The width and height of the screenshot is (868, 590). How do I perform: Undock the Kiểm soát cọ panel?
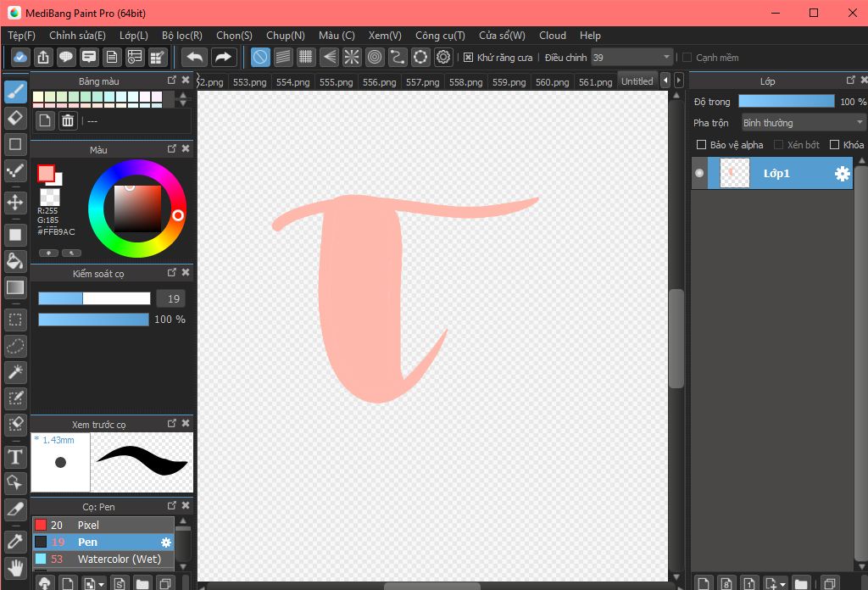tap(171, 272)
